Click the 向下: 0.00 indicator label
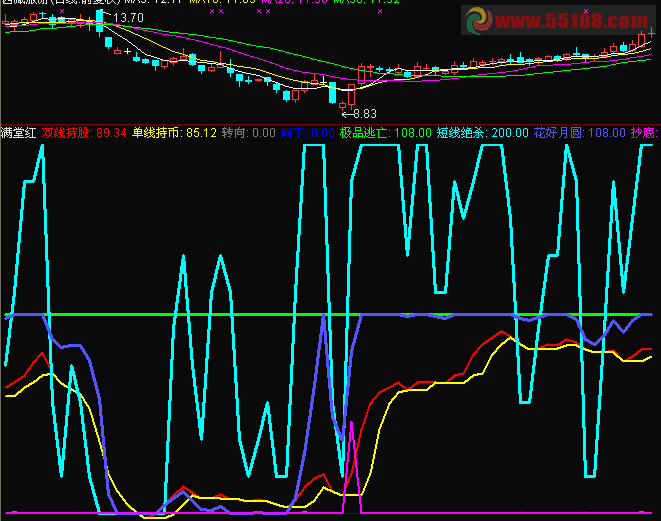 [308, 133]
